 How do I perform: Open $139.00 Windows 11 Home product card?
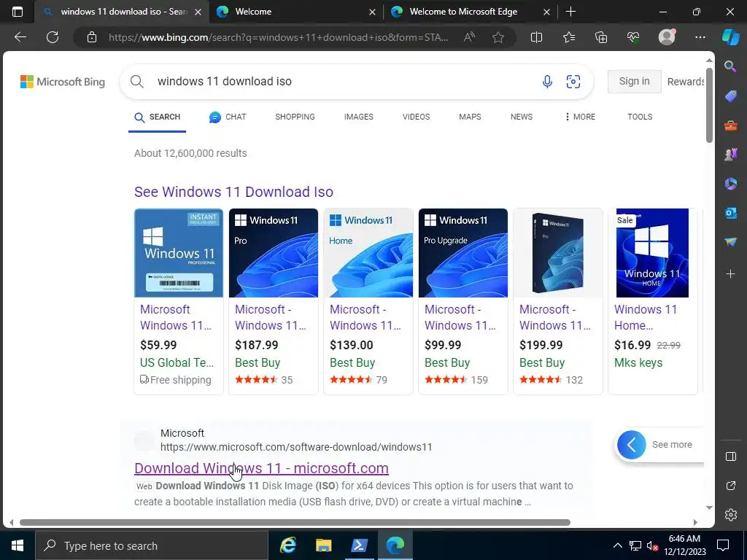pyautogui.click(x=368, y=301)
